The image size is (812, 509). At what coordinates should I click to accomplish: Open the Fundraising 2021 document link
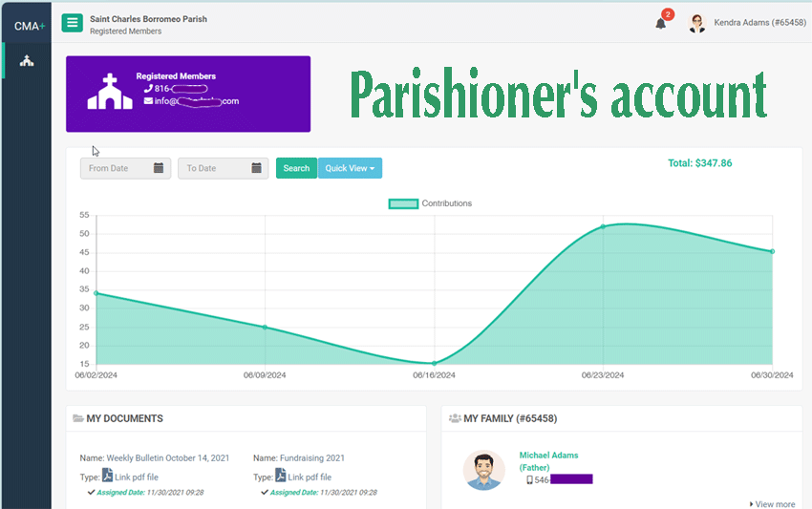pos(311,458)
